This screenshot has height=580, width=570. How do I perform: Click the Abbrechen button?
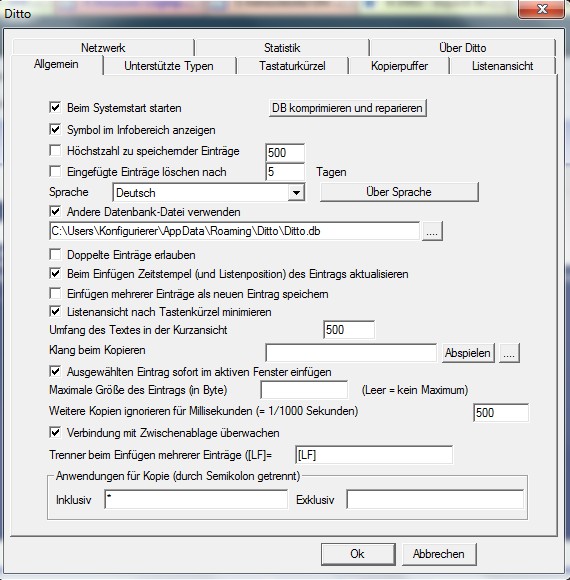439,554
